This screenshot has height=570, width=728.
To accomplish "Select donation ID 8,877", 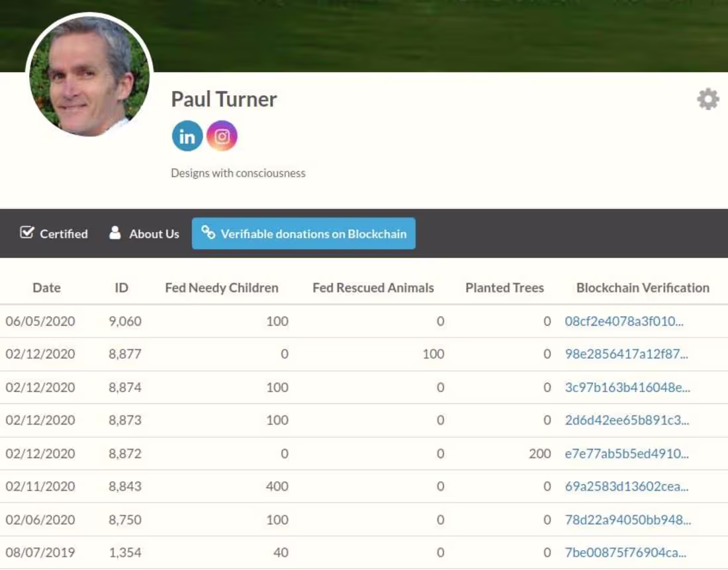I will click(x=125, y=354).
